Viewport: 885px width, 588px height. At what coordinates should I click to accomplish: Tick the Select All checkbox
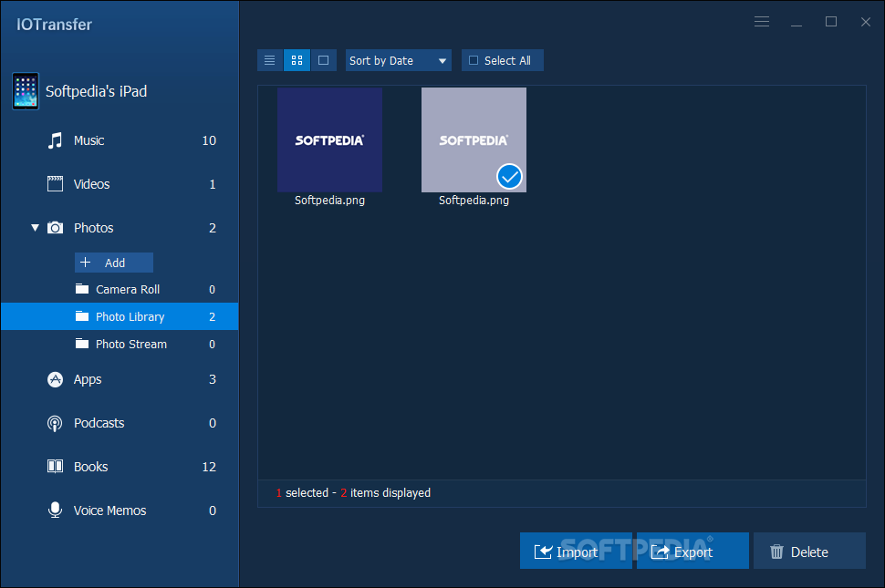(x=474, y=60)
